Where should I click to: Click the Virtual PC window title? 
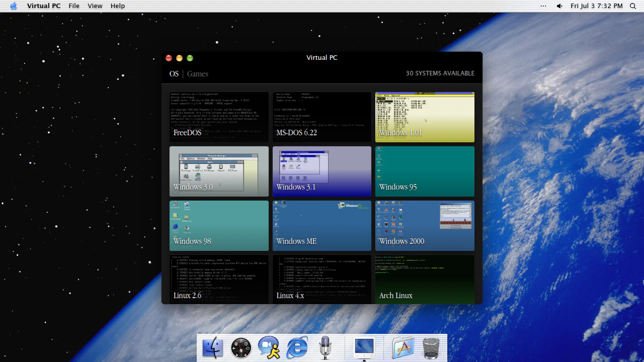[322, 58]
